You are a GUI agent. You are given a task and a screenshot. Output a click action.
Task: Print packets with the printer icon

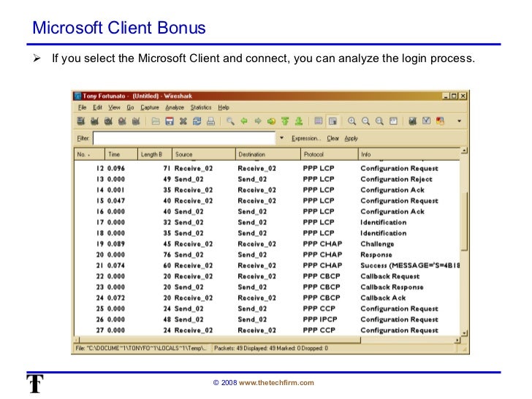coord(210,121)
